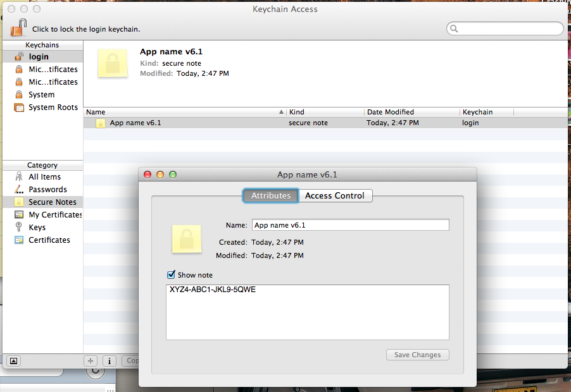Select the System keychain
The height and width of the screenshot is (392, 571).
coord(42,95)
